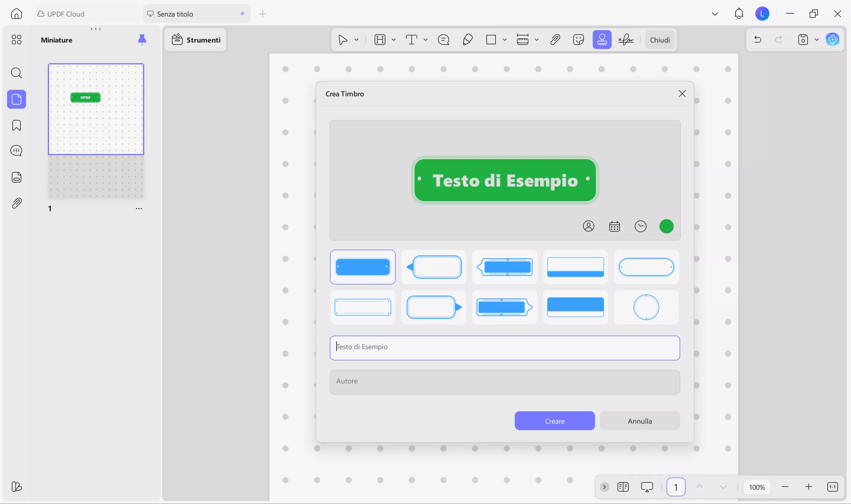Viewport: 851px width, 504px height.
Task: Select the signature tool
Action: tap(626, 39)
